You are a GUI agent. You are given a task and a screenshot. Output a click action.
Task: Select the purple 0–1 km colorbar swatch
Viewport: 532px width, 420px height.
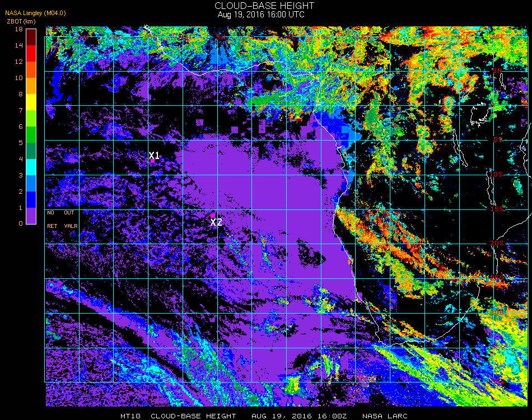(31, 216)
